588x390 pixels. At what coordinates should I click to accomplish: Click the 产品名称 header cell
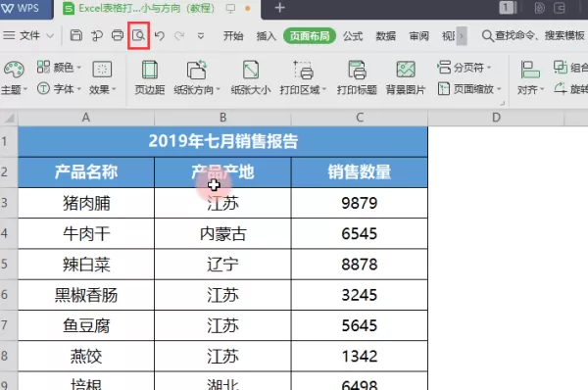86,172
